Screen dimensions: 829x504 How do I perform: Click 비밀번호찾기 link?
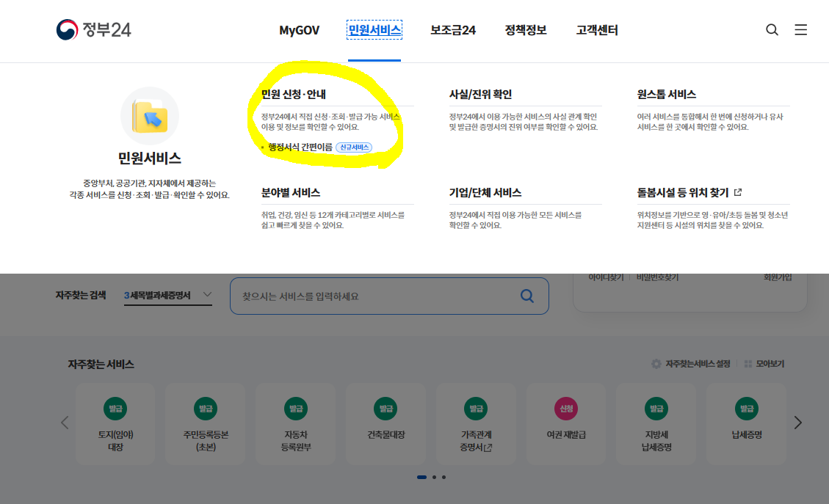[657, 277]
